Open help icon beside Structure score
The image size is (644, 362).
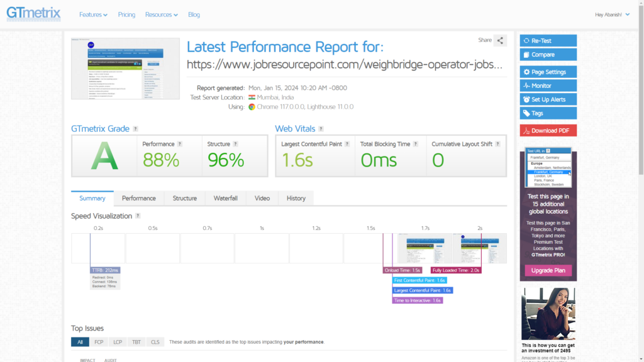coord(235,144)
